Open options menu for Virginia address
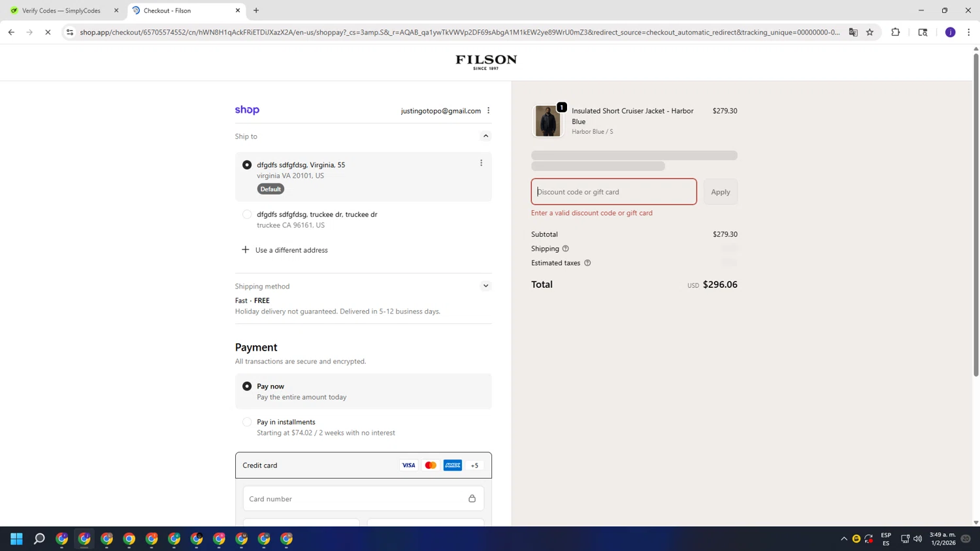This screenshot has width=980, height=551. (x=481, y=163)
